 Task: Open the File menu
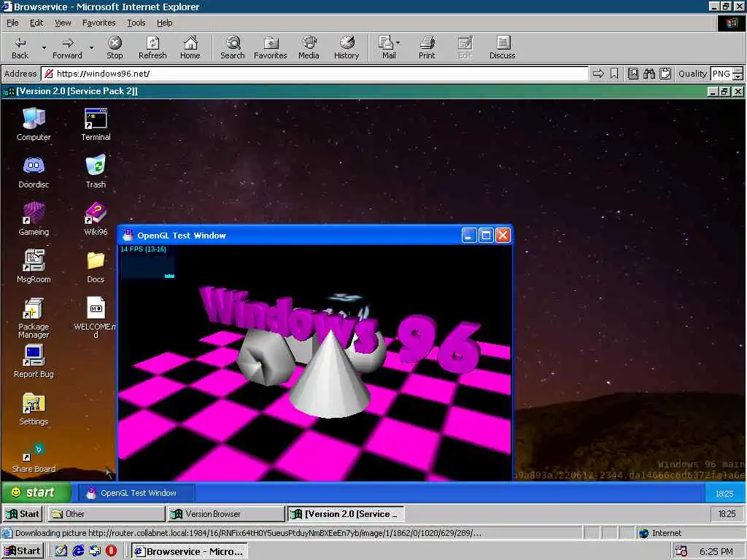coord(12,23)
